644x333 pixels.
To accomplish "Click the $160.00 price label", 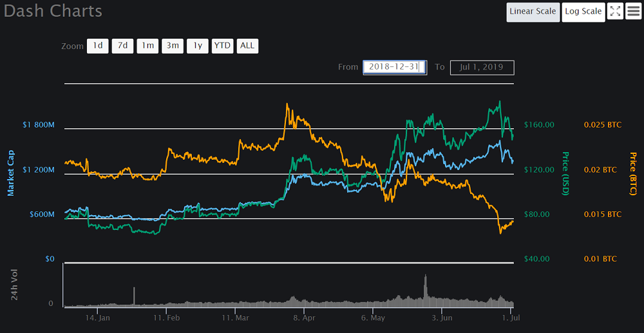I will click(x=539, y=125).
